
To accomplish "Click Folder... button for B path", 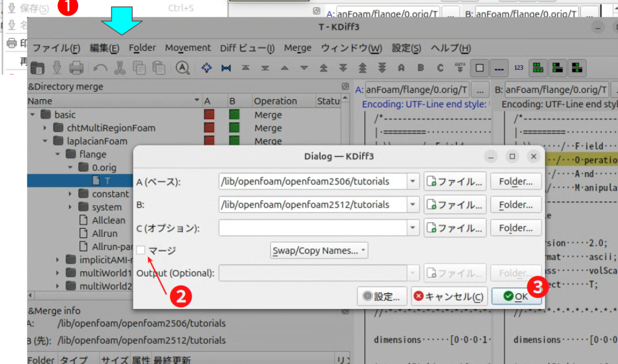I will pyautogui.click(x=515, y=205).
